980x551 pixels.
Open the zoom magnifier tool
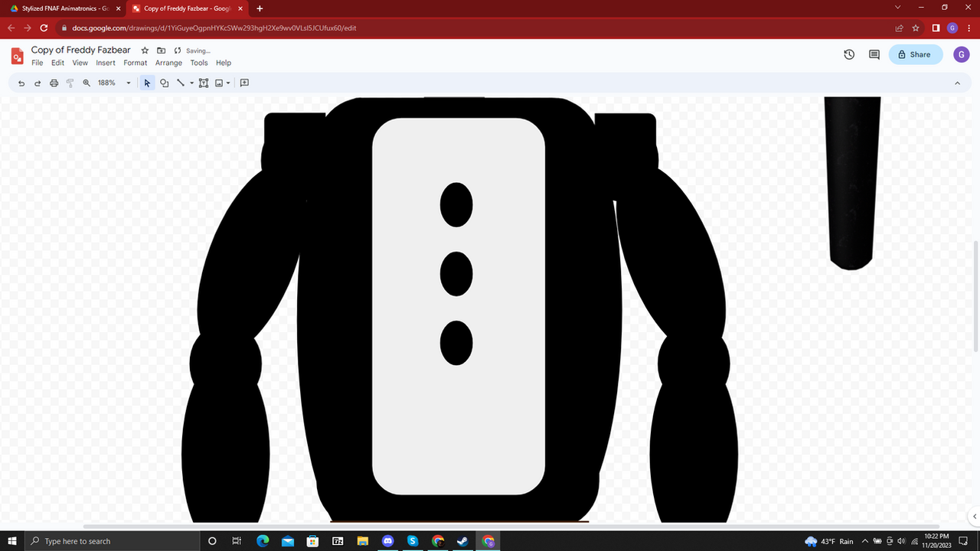(87, 83)
